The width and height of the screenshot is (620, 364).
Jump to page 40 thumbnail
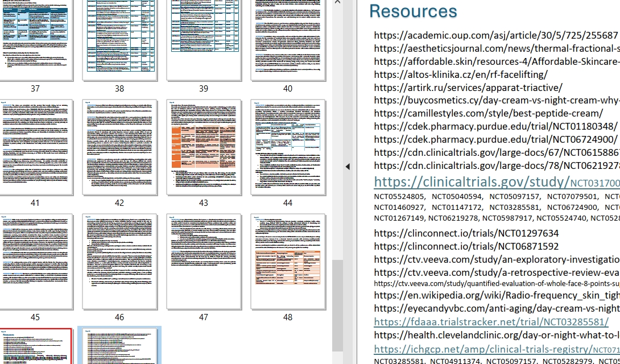pos(288,40)
